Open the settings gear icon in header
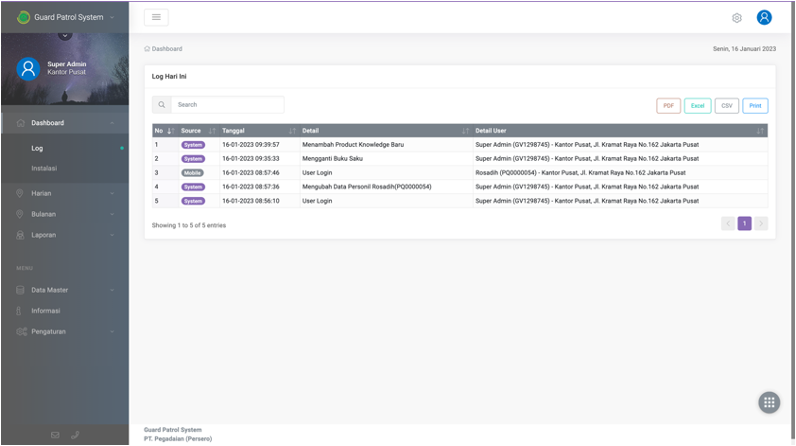796x446 pixels. coord(737,18)
